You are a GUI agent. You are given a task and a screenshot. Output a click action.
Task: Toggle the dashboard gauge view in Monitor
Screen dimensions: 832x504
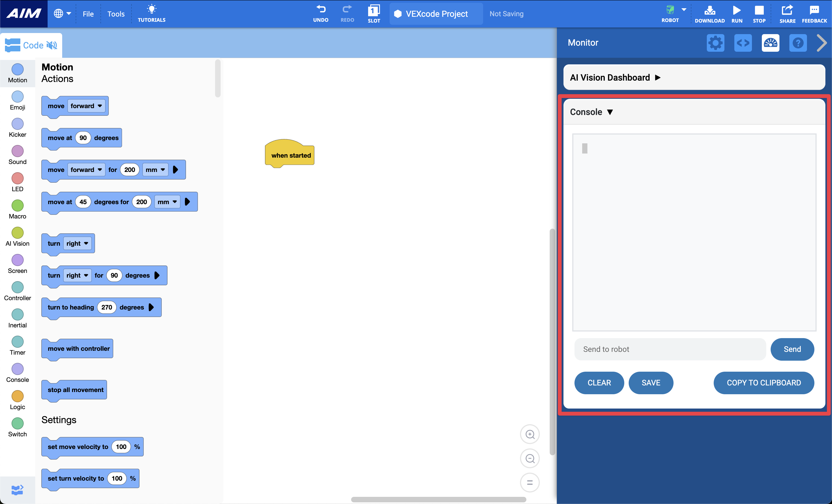click(x=771, y=43)
